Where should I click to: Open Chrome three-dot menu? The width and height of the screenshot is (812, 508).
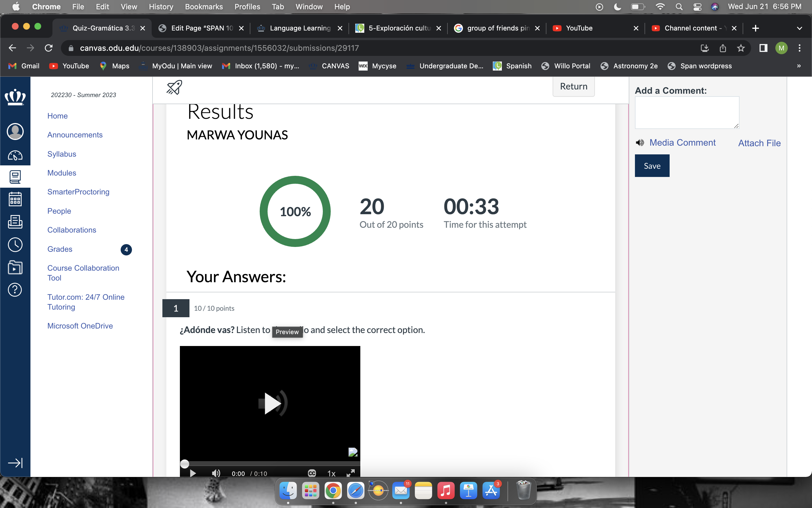(x=800, y=48)
